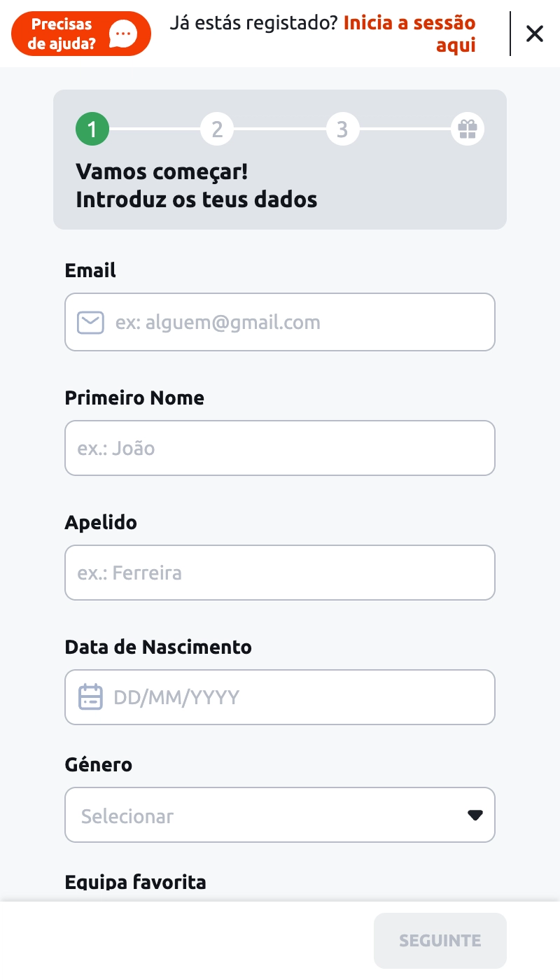Close the registration form with X
560x980 pixels.
(x=535, y=34)
